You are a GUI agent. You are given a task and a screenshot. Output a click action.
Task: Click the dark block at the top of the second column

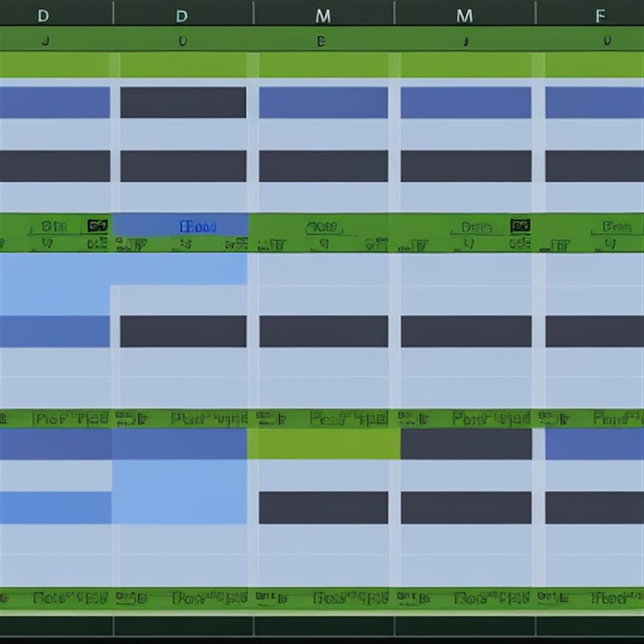point(183,103)
